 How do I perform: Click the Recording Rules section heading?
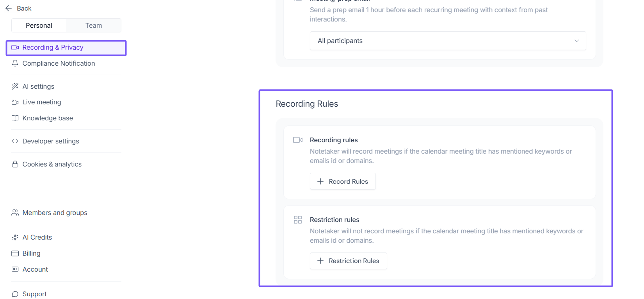click(307, 104)
